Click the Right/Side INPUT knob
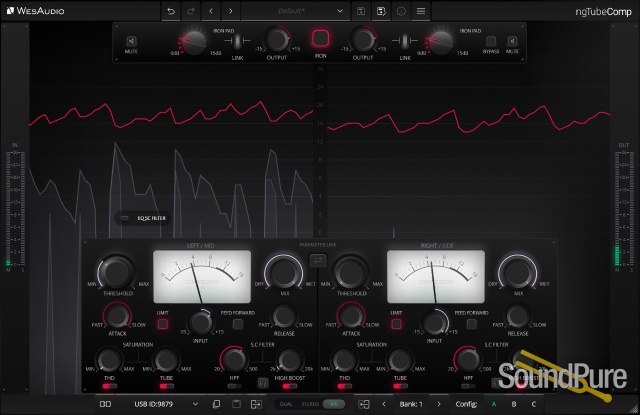 point(435,323)
